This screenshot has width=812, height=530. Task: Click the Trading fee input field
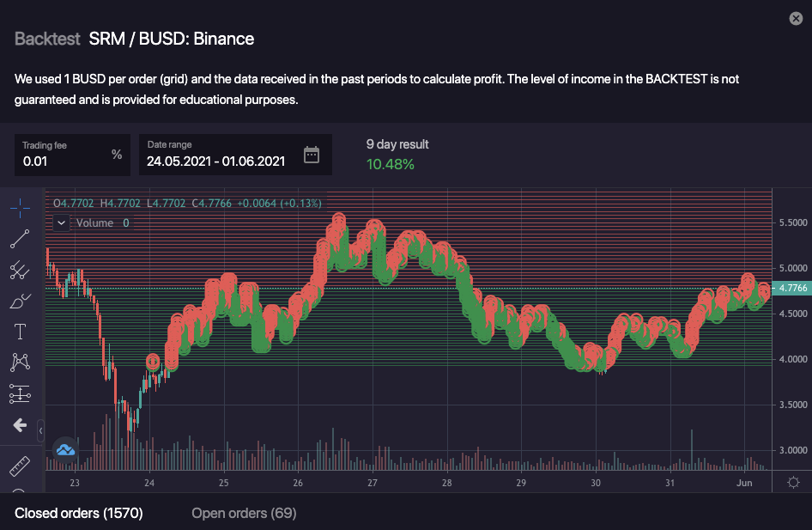64,161
